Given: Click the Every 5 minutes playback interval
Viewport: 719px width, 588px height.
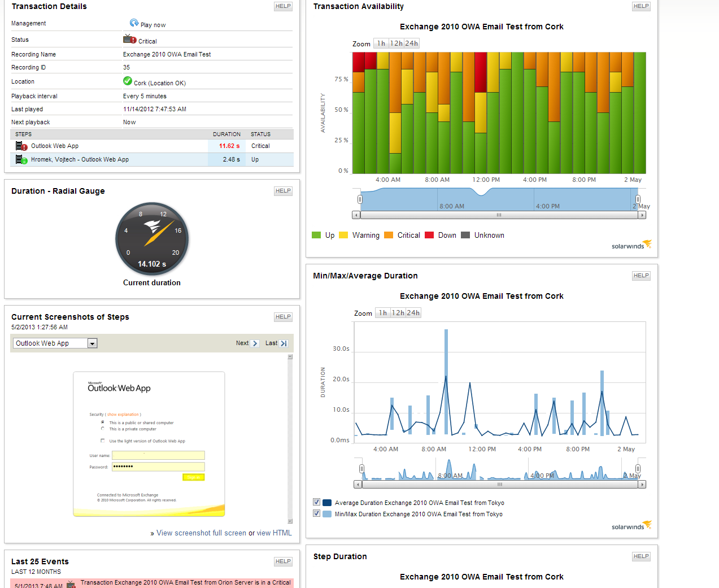Looking at the screenshot, I should coord(145,97).
